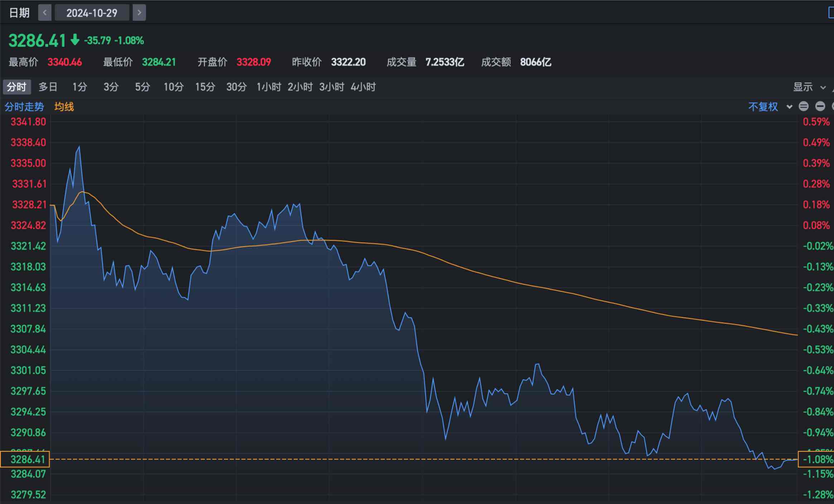Screen dimensions: 834x504
Task: Select the 5分 interval tab
Action: [x=142, y=87]
